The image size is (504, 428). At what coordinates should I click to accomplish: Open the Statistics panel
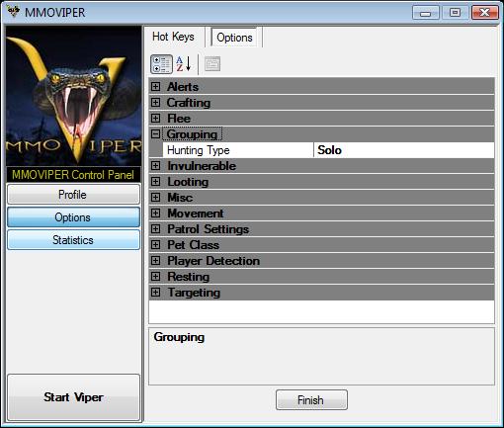coord(73,240)
